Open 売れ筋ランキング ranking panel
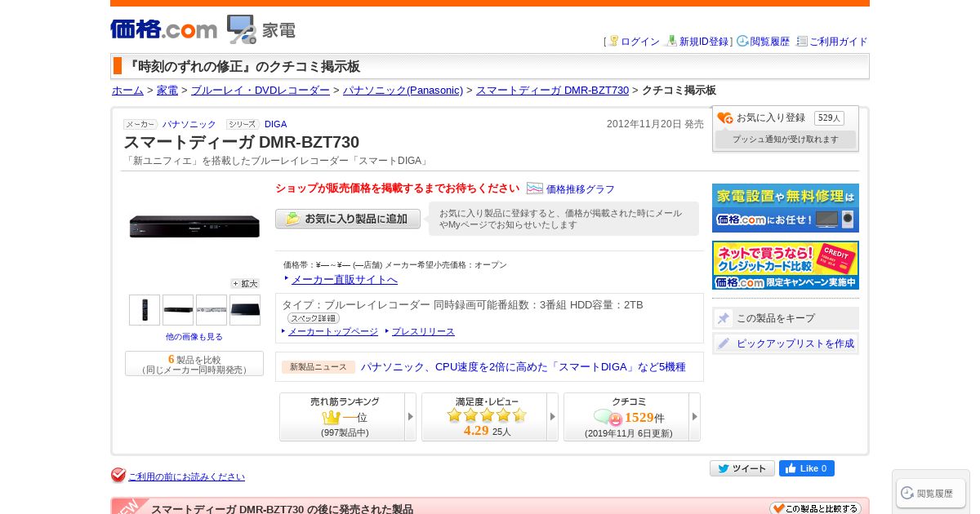The width and height of the screenshot is (980, 514). 342,417
